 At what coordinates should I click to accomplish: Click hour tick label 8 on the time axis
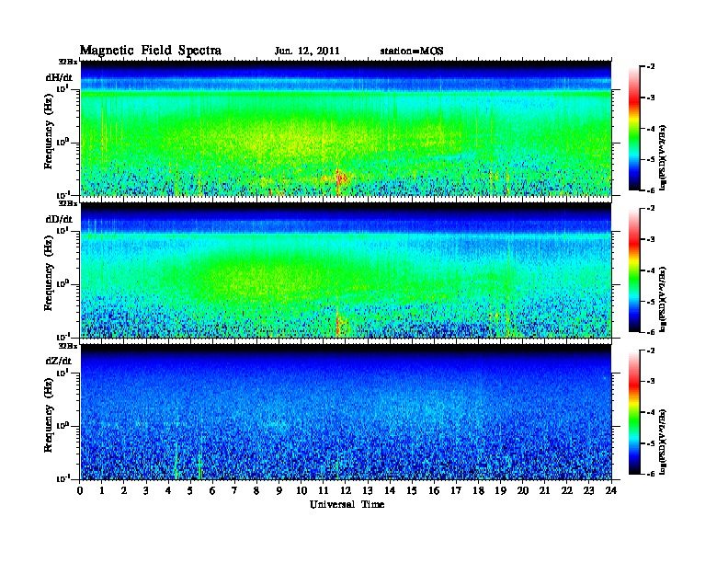click(256, 491)
